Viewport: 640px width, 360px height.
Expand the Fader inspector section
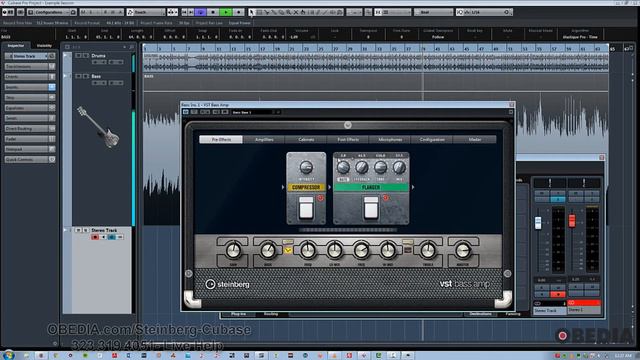tap(30, 139)
